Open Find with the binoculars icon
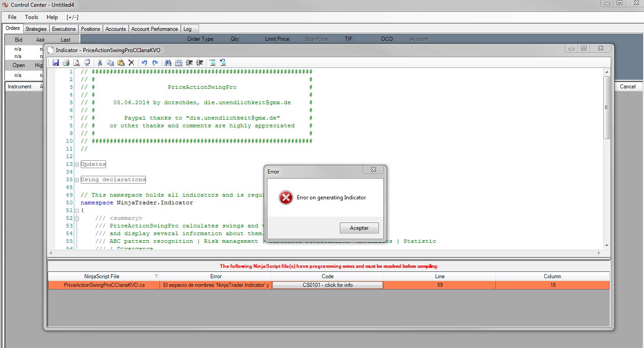The height and width of the screenshot is (348, 644). 168,63
